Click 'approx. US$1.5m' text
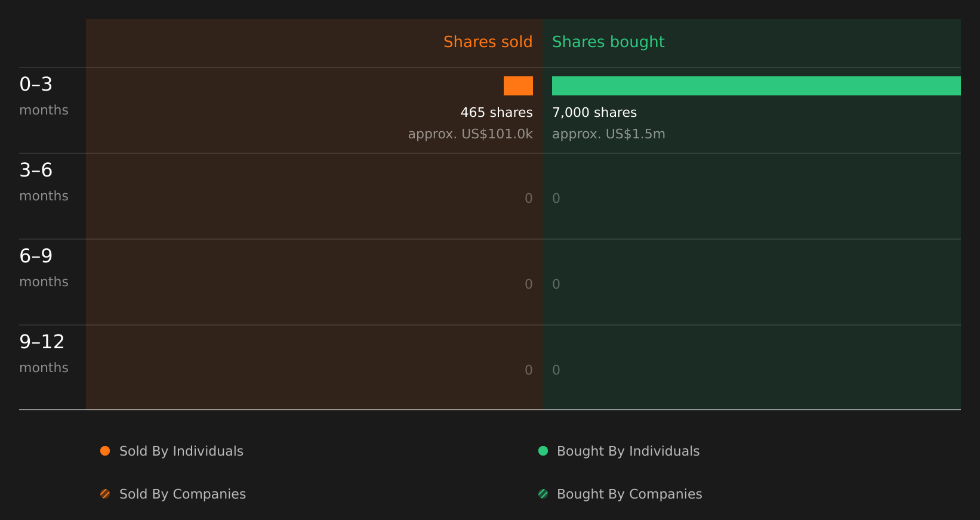The width and height of the screenshot is (980, 520). 609,134
